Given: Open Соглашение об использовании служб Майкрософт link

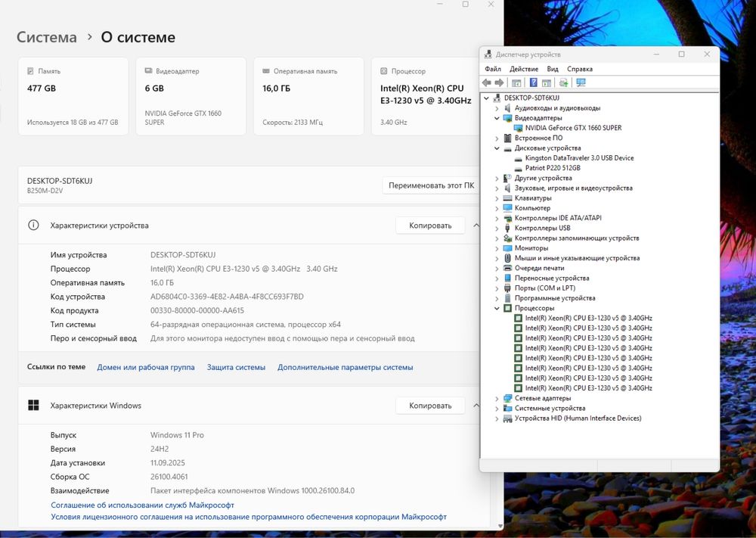Looking at the screenshot, I should (142, 505).
